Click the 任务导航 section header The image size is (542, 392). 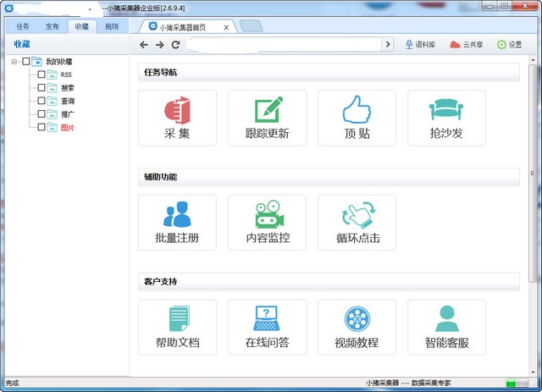click(329, 72)
